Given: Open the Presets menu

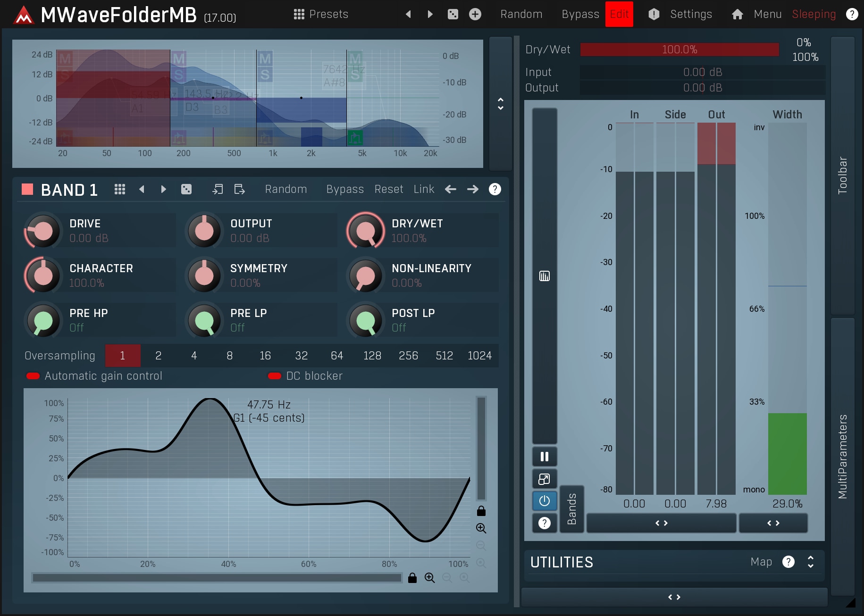Looking at the screenshot, I should click(x=321, y=14).
